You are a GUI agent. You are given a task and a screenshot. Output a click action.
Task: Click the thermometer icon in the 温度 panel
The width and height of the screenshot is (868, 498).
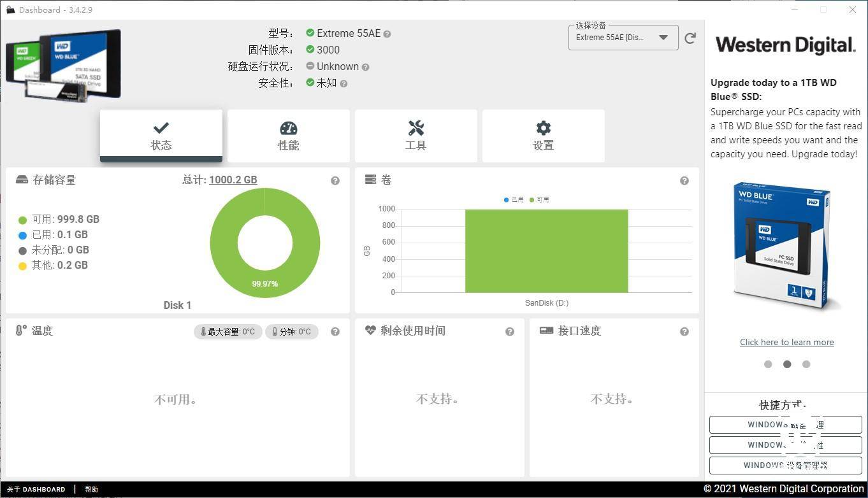18,331
